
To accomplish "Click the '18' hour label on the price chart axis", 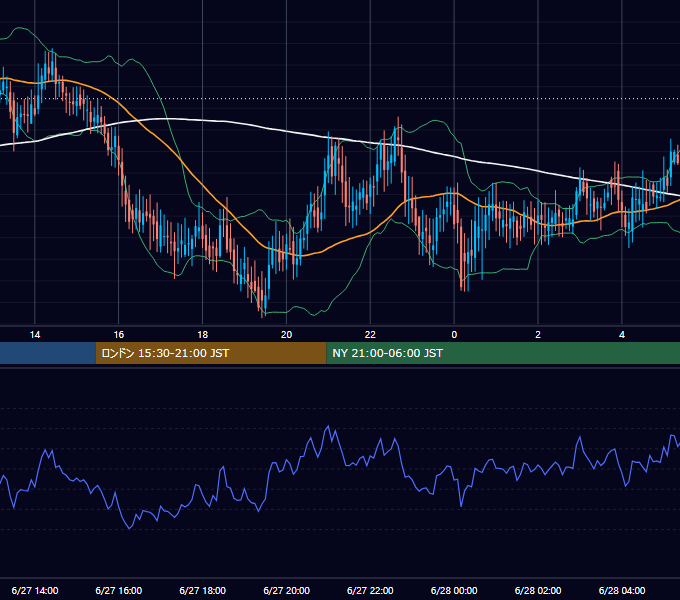I will coord(203,335).
